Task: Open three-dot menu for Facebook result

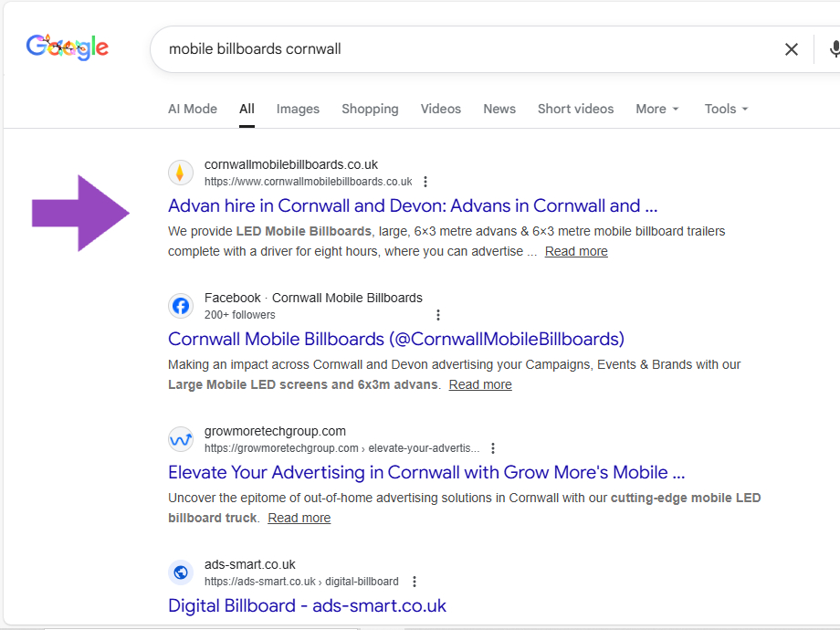Action: 438,315
